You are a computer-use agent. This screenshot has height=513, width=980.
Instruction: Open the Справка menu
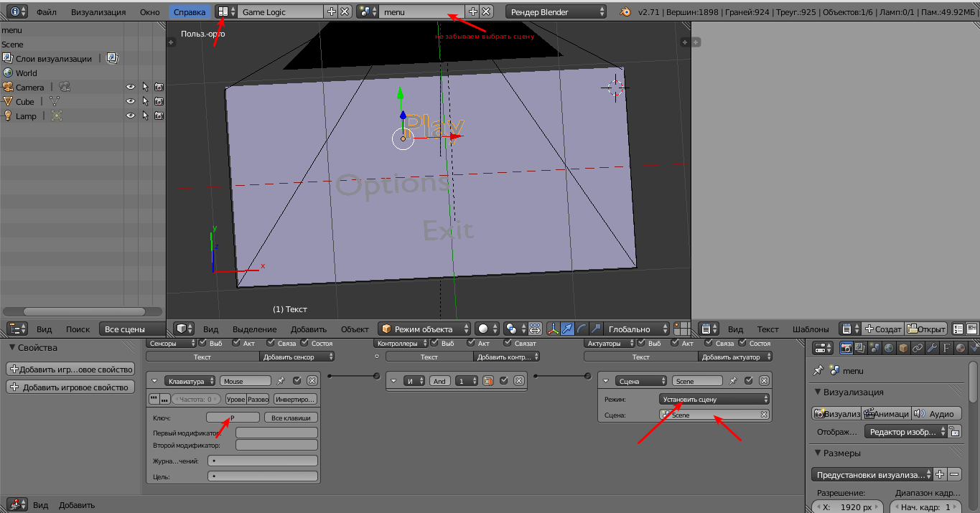190,12
